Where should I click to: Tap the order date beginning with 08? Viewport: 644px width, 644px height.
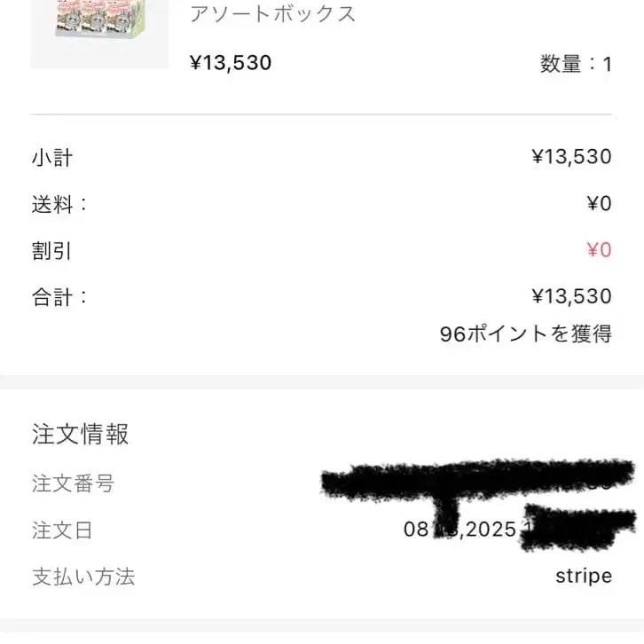[459, 530]
